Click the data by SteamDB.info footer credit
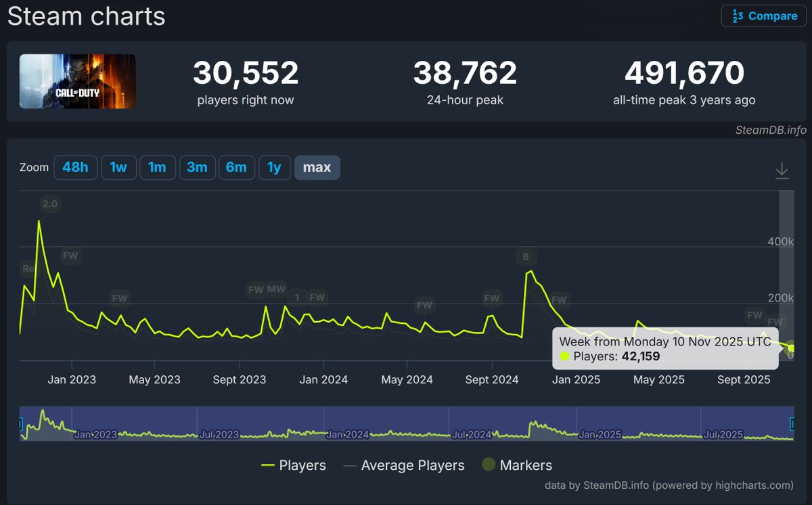The image size is (812, 505). (x=669, y=485)
